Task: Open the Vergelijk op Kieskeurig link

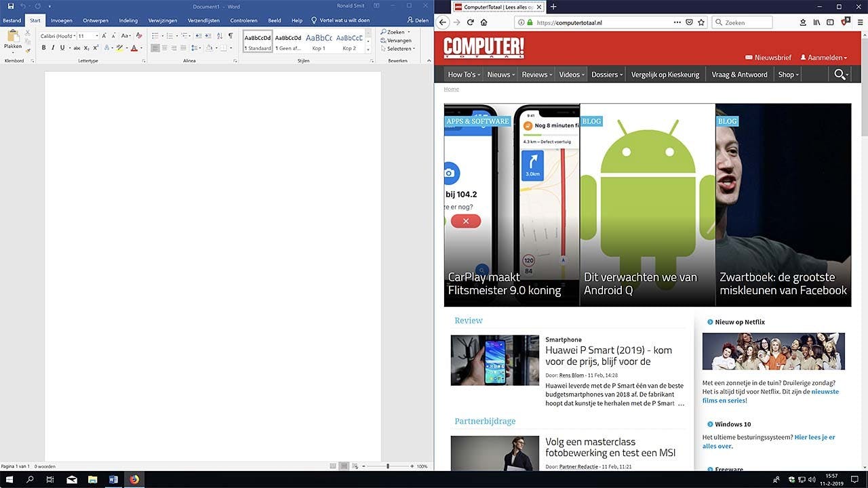Action: tap(665, 75)
